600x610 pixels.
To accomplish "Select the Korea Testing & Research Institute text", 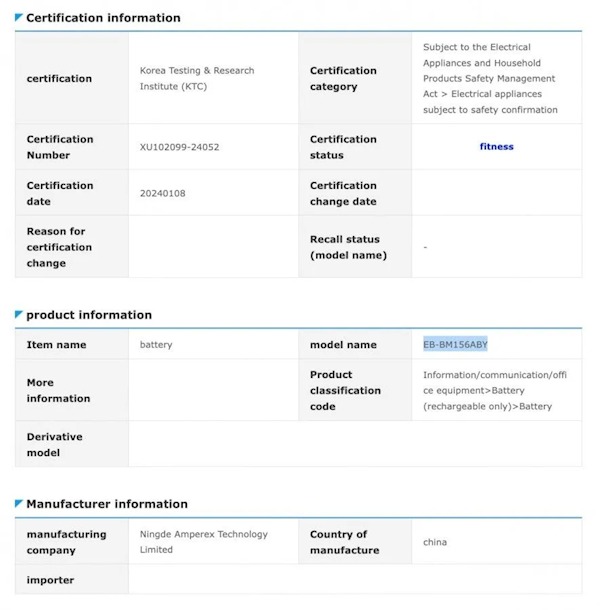I will pyautogui.click(x=197, y=79).
